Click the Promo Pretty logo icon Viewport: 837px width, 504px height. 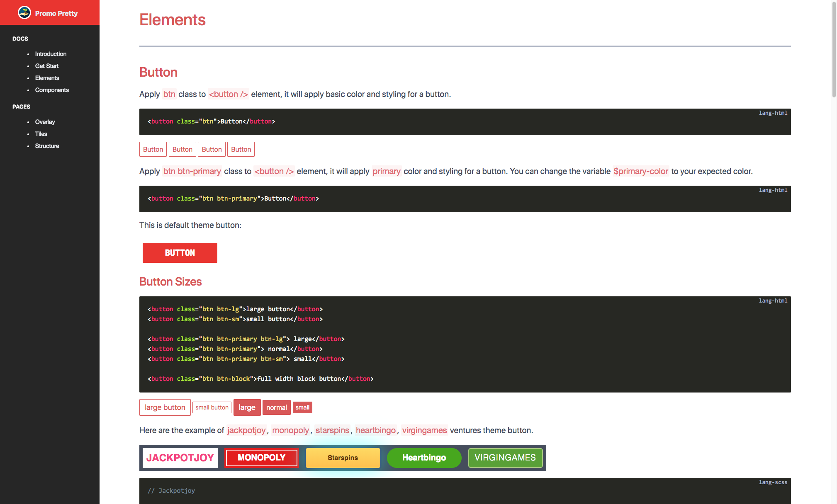(x=24, y=13)
